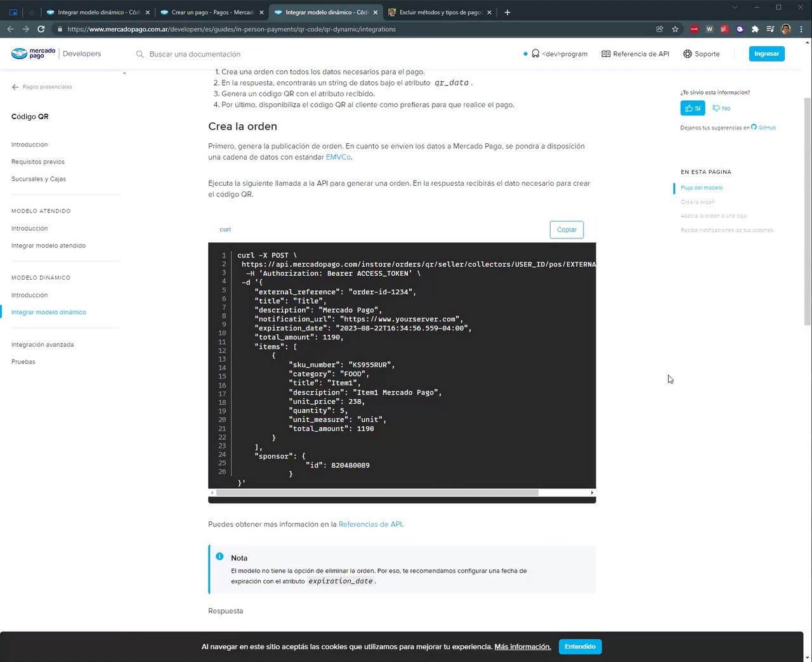Click the 'Crea la orden' heading
The height and width of the screenshot is (662, 812).
pos(242,126)
